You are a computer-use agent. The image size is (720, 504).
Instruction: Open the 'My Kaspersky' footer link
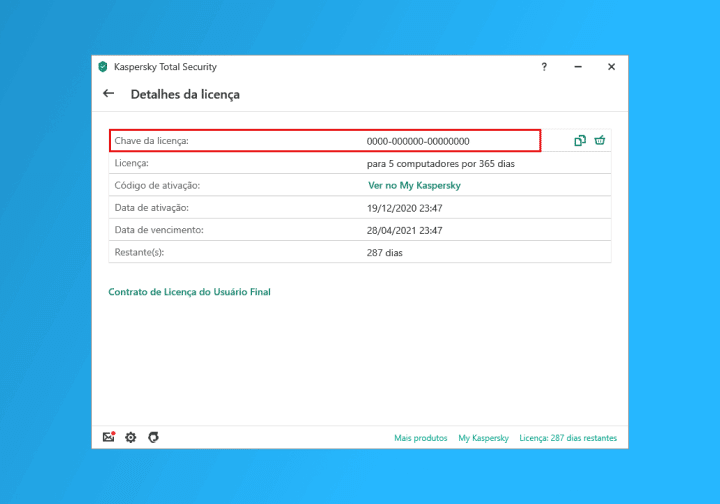tap(483, 438)
